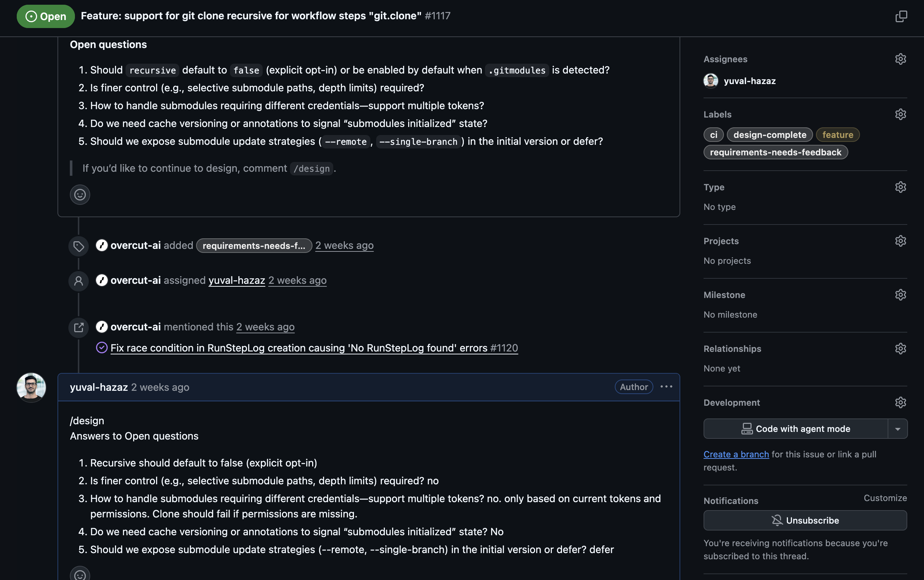This screenshot has width=924, height=580.
Task: Click yuval-hazaz avatar beside comment
Action: coord(31,387)
